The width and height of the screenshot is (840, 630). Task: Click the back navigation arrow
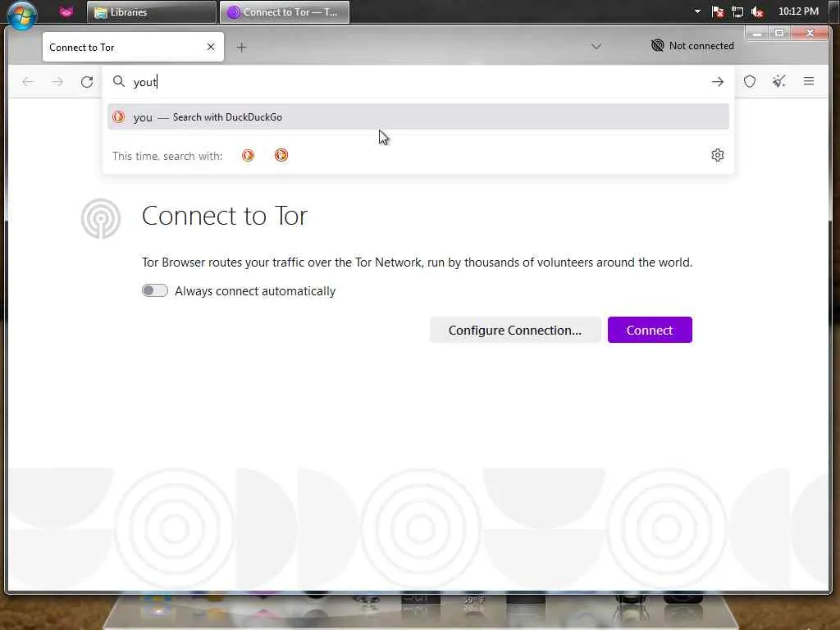(28, 81)
